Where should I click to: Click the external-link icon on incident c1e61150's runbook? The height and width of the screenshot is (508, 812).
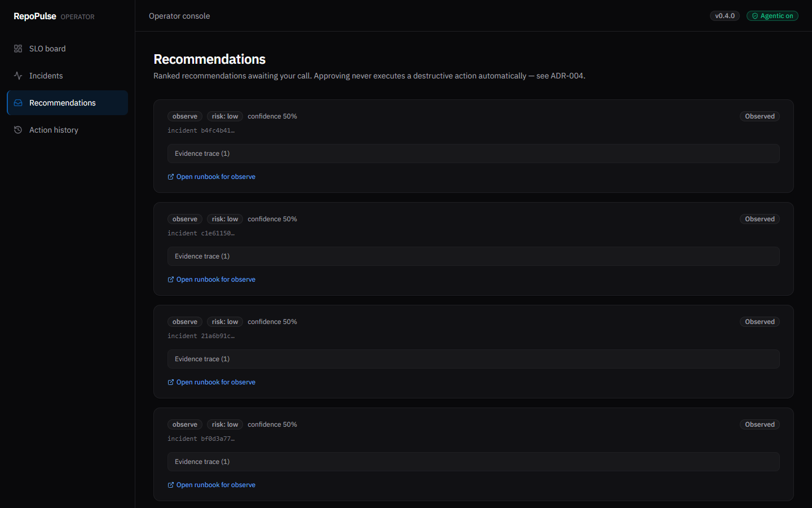pos(170,279)
